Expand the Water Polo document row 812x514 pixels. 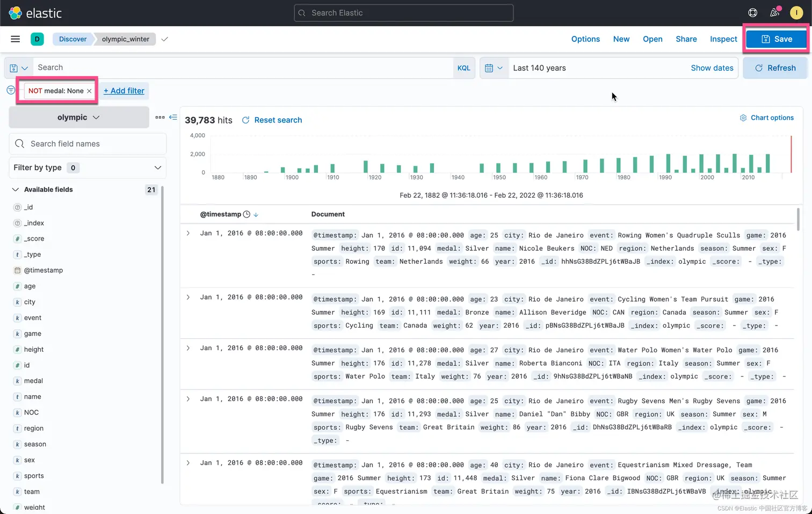[188, 348]
